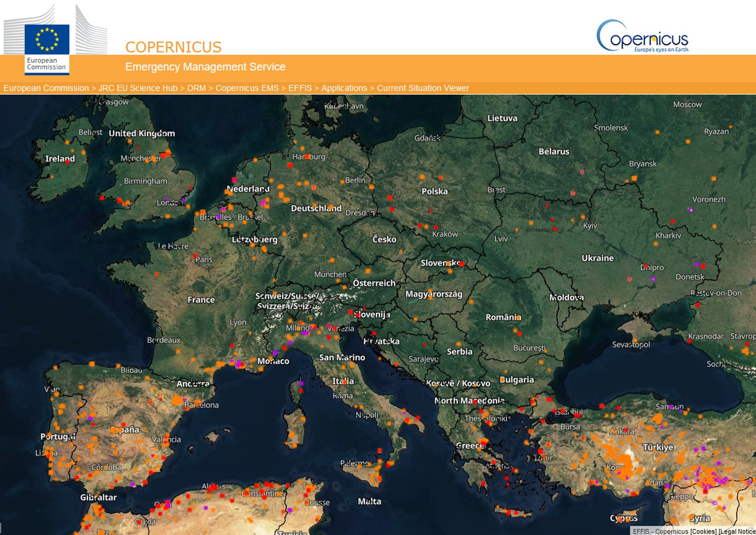Click the Sevastopol city label

(x=631, y=345)
